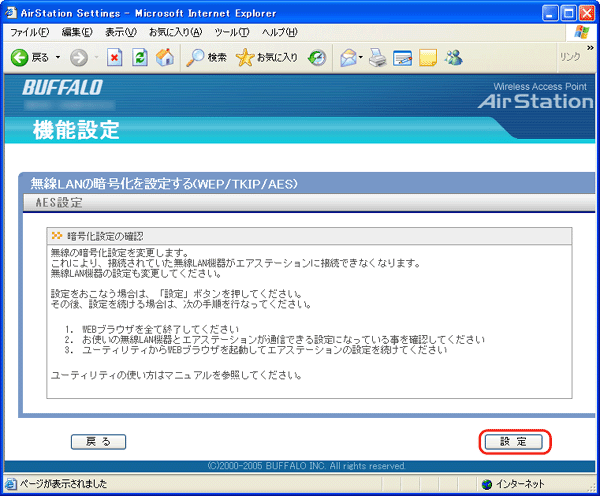Refresh the page with the Refresh icon
Image resolution: width=600 pixels, height=496 pixels.
[x=139, y=58]
